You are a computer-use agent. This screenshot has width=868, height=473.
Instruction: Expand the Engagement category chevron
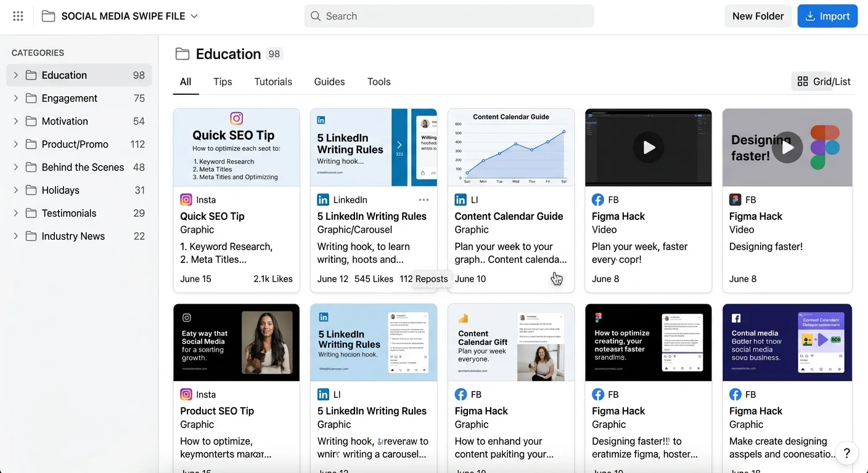pos(16,98)
